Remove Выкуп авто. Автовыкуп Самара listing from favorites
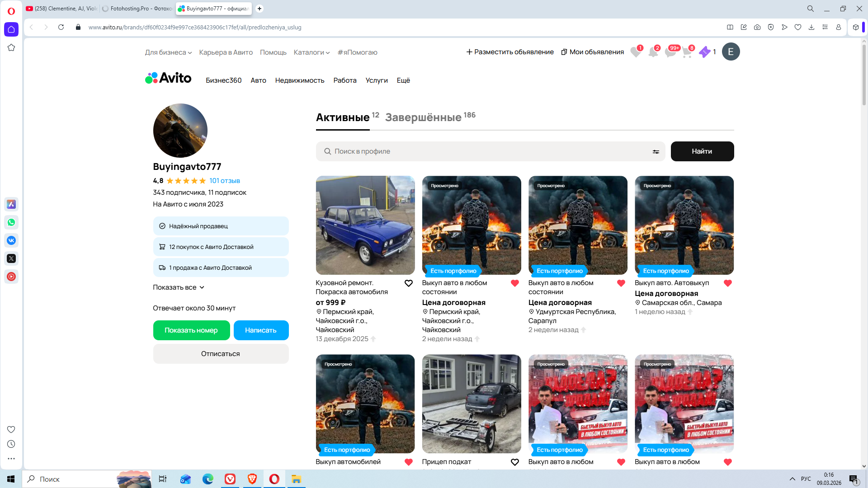 (727, 283)
